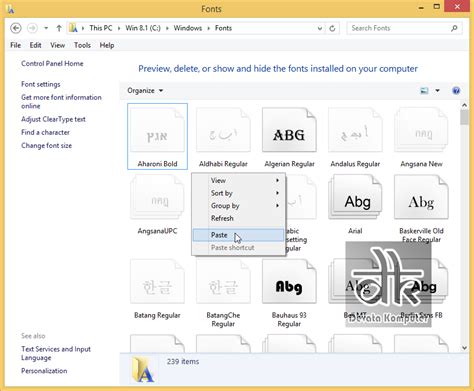Viewport: 474px width, 391px height.
Task: Choose Refresh from the context menu
Action: point(239,218)
